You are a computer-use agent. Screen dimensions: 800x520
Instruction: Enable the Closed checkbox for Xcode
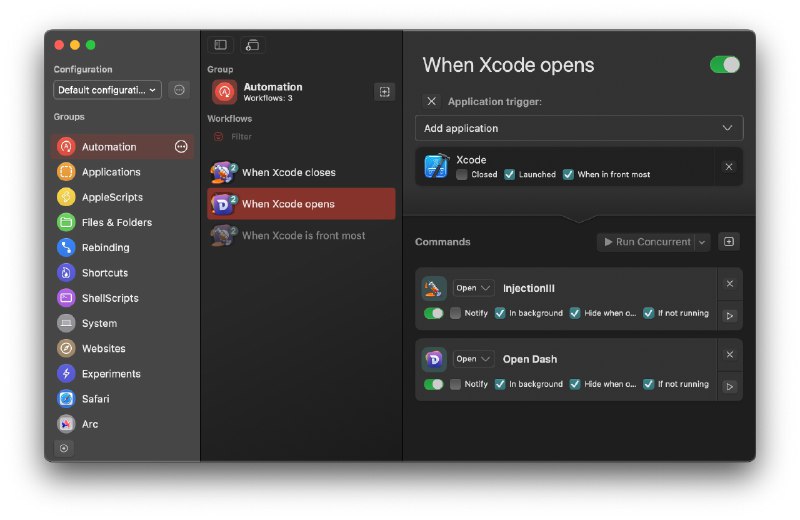coord(462,174)
